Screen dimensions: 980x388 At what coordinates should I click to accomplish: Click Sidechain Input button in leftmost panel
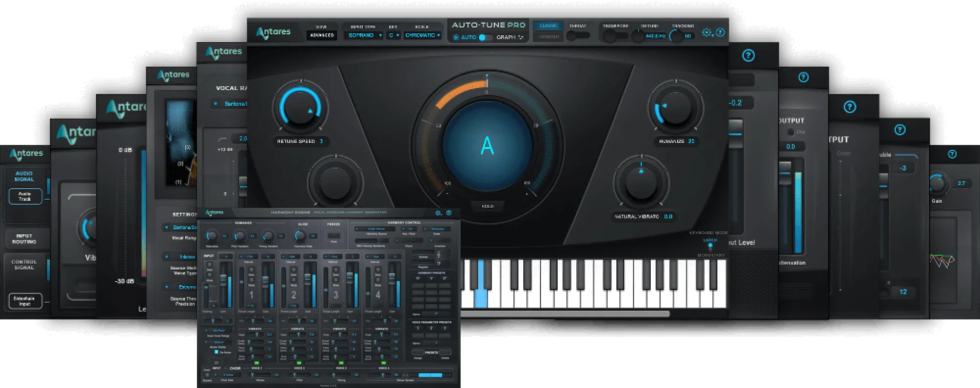click(x=25, y=301)
